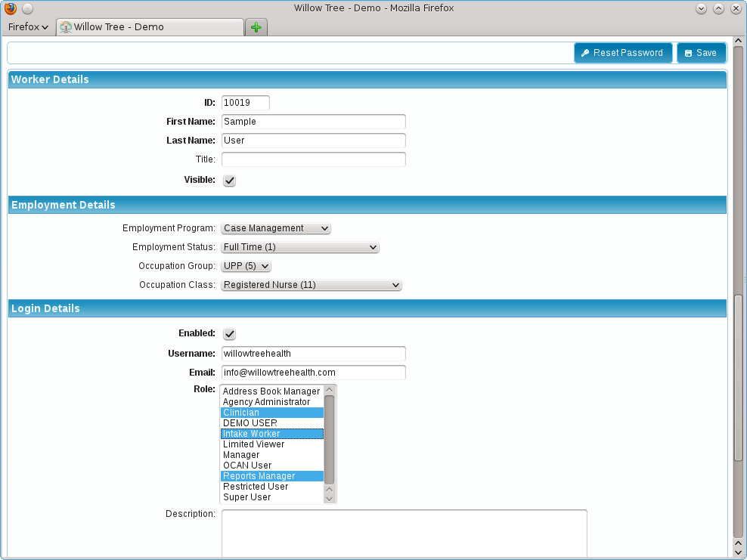Maximize the Firefox window
Image resolution: width=747 pixels, height=560 pixels.
pos(718,8)
